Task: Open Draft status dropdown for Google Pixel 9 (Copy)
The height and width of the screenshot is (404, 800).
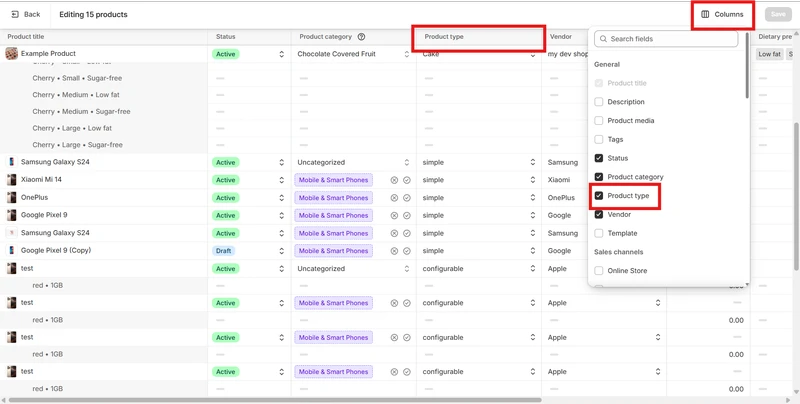Action: coord(282,251)
